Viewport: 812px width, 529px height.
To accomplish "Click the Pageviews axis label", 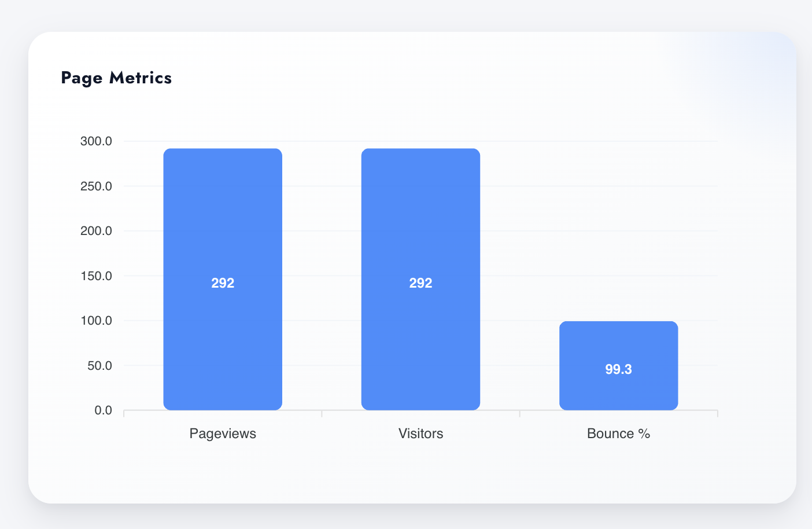I will point(223,434).
